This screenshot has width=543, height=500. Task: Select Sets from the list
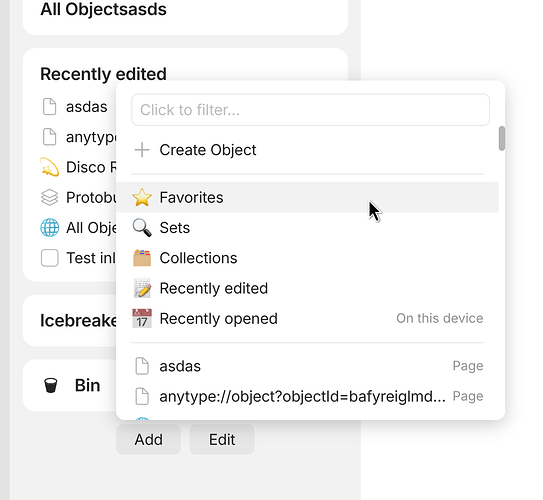[308, 228]
